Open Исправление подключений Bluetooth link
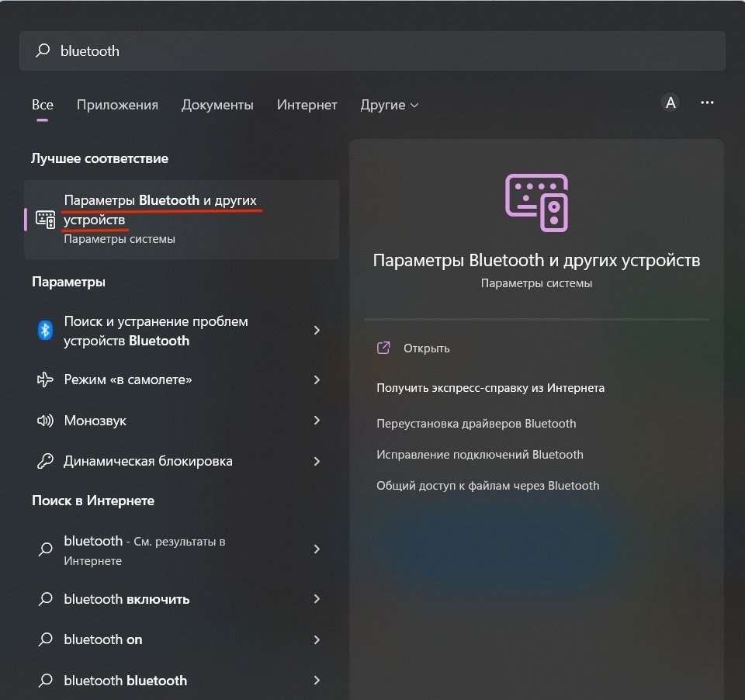The image size is (745, 700). [x=480, y=454]
